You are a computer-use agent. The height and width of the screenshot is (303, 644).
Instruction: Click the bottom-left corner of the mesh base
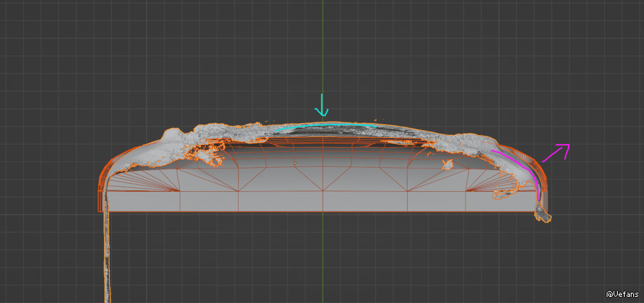pos(100,211)
